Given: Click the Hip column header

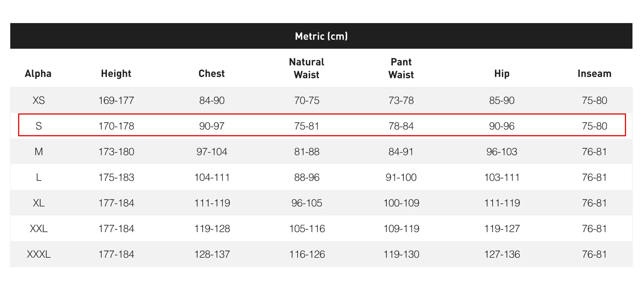Looking at the screenshot, I should coord(502,73).
